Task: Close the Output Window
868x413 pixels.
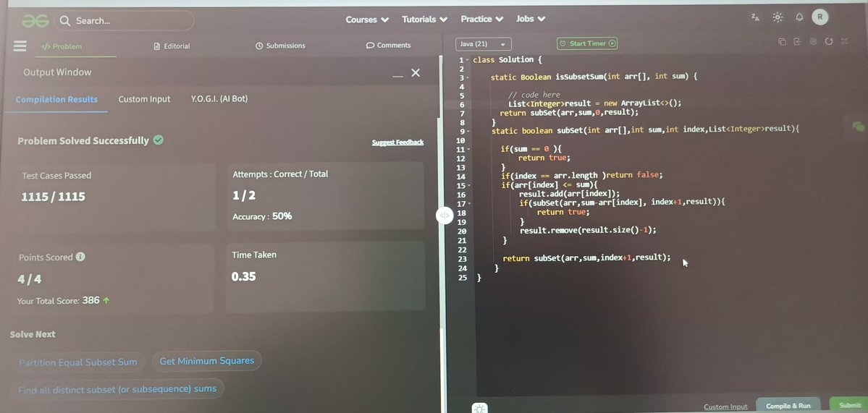Action: pyautogui.click(x=416, y=73)
